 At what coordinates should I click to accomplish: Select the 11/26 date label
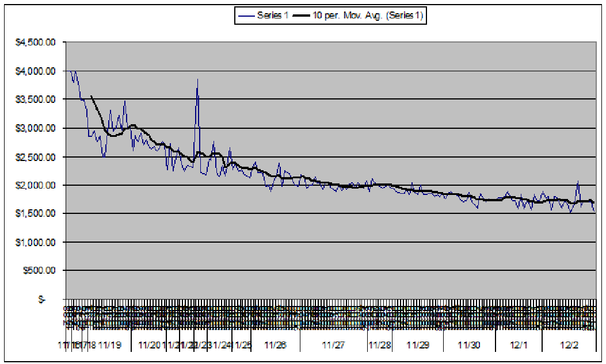click(x=275, y=345)
